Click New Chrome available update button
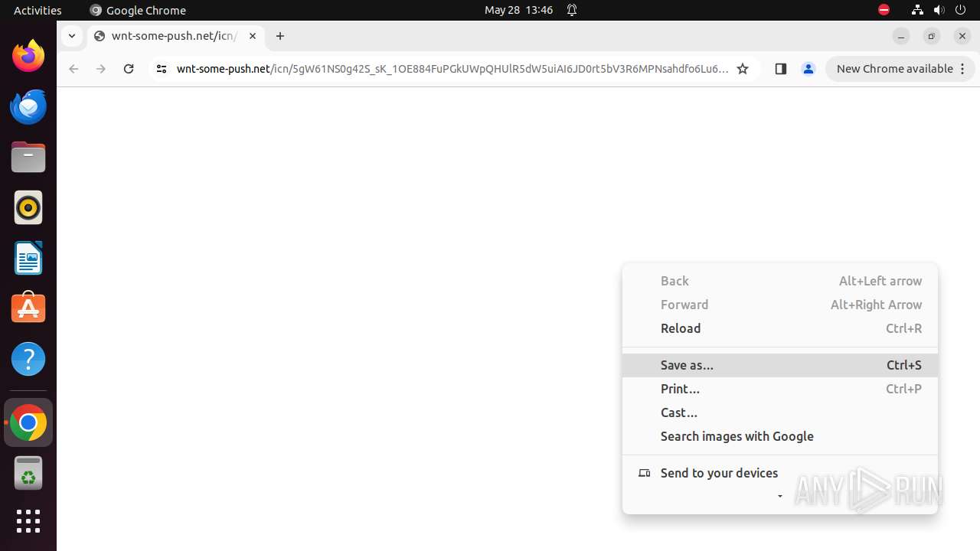Viewport: 980px width, 551px height. (900, 69)
